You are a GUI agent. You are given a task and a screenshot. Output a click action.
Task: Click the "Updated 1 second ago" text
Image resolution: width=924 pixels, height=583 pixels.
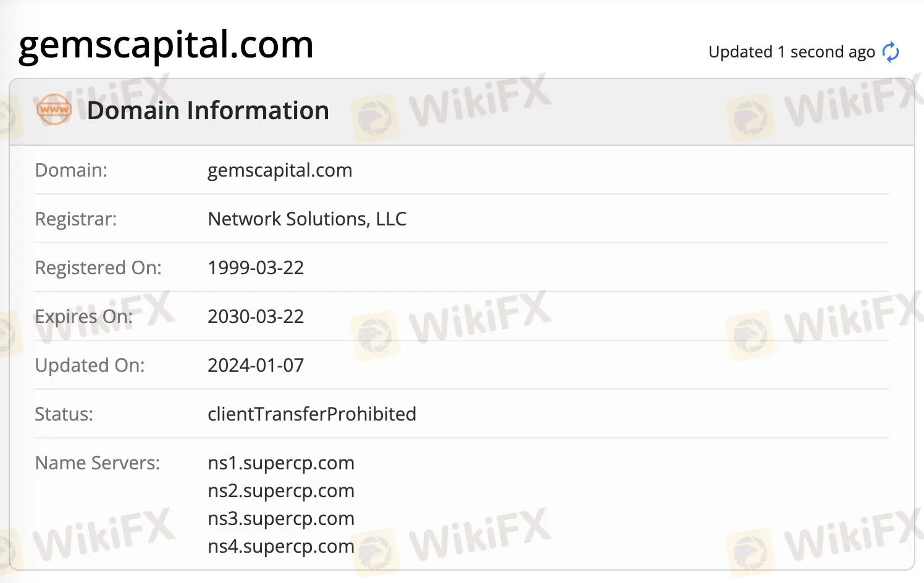(x=791, y=52)
